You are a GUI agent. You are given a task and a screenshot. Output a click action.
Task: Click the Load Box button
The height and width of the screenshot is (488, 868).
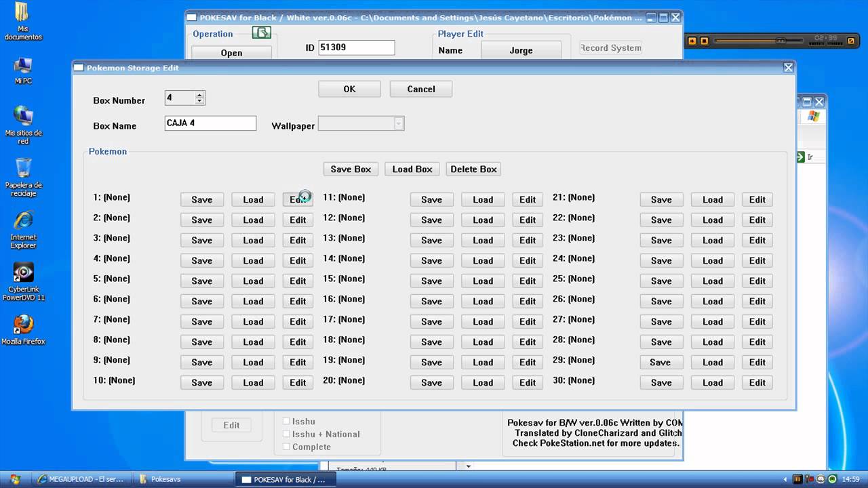click(412, 169)
